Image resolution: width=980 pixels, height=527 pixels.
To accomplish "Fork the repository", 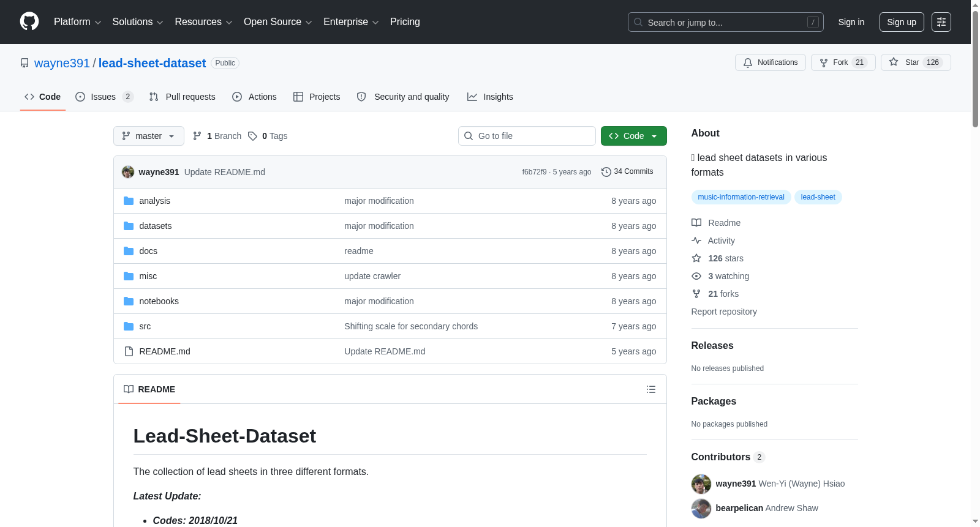I will [x=843, y=62].
